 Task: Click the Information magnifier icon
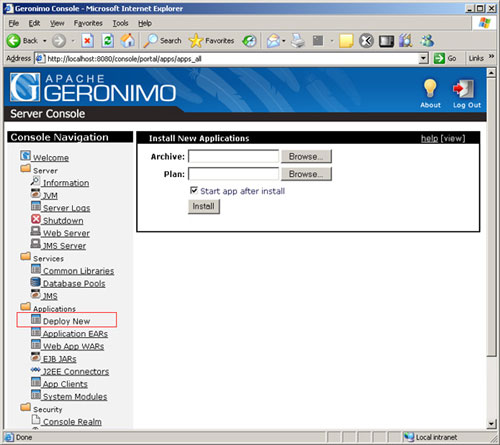coord(35,181)
